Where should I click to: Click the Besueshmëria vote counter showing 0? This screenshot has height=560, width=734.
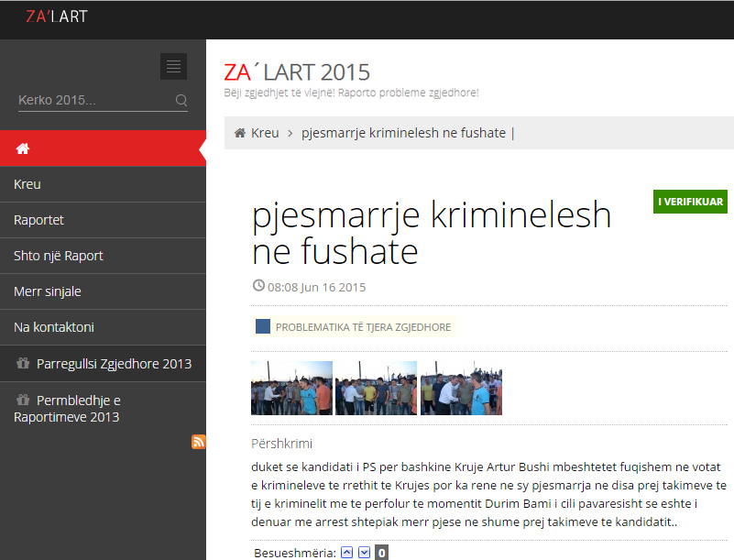(x=381, y=552)
